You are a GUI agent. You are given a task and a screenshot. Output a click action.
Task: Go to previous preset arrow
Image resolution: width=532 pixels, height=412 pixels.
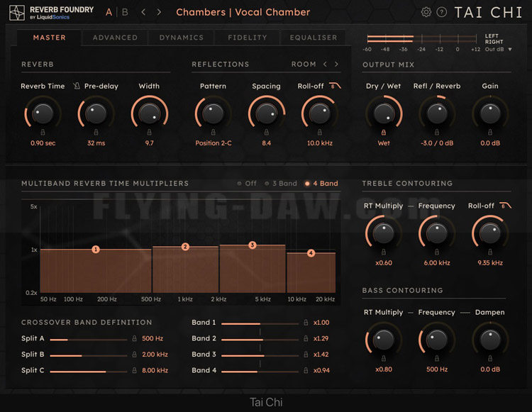(143, 12)
